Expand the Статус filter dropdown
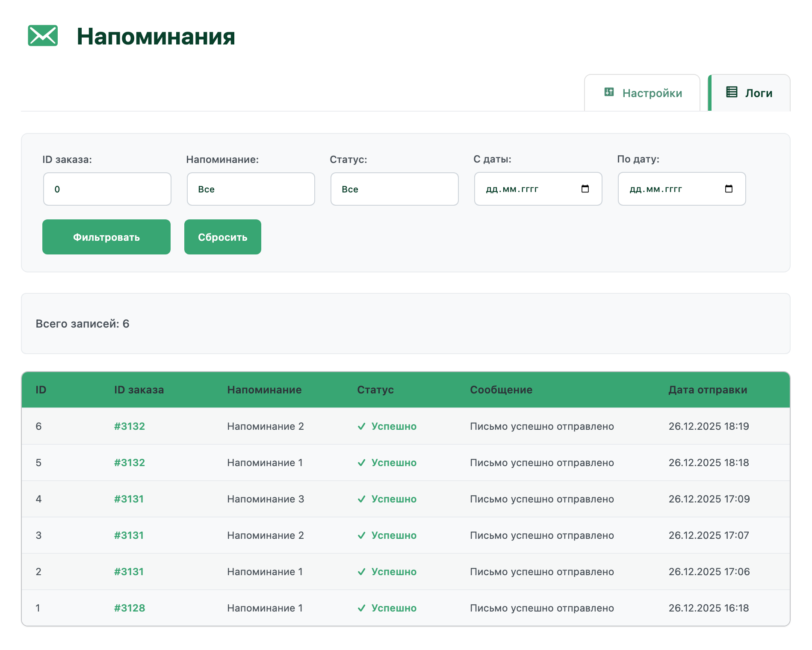The height and width of the screenshot is (650, 812). pos(394,189)
